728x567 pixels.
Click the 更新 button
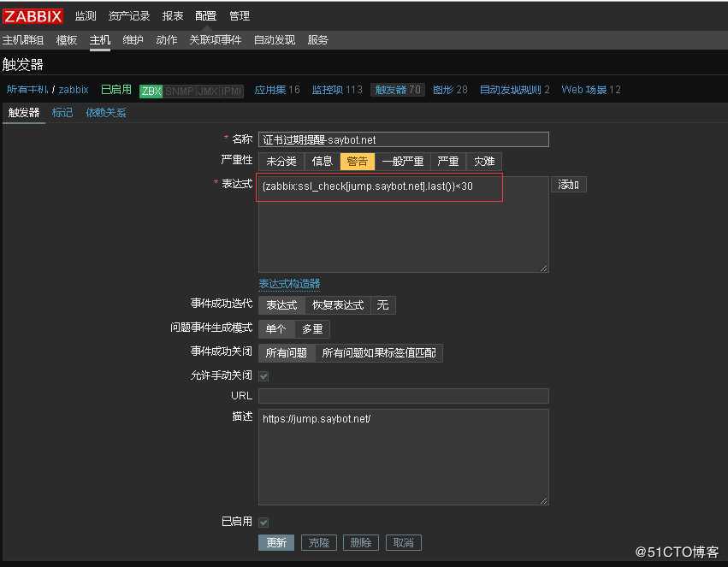[276, 542]
